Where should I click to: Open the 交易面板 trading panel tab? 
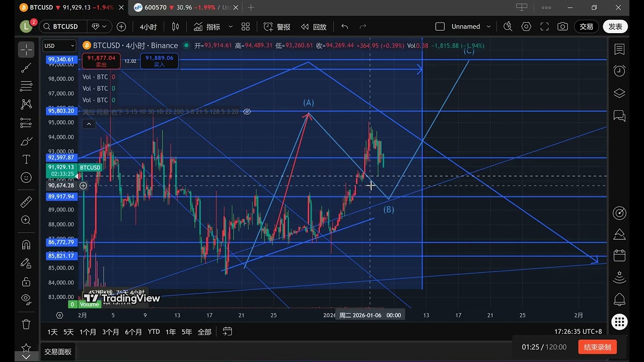[x=58, y=352]
